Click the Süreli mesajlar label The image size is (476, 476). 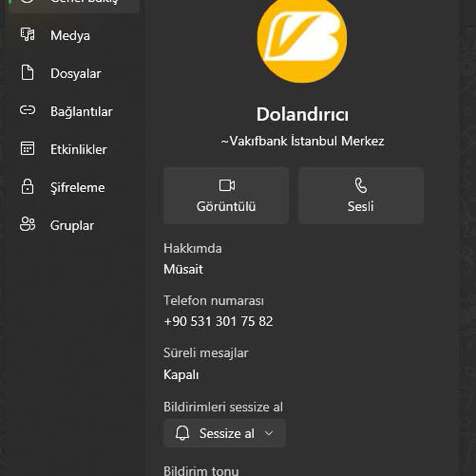[206, 353]
